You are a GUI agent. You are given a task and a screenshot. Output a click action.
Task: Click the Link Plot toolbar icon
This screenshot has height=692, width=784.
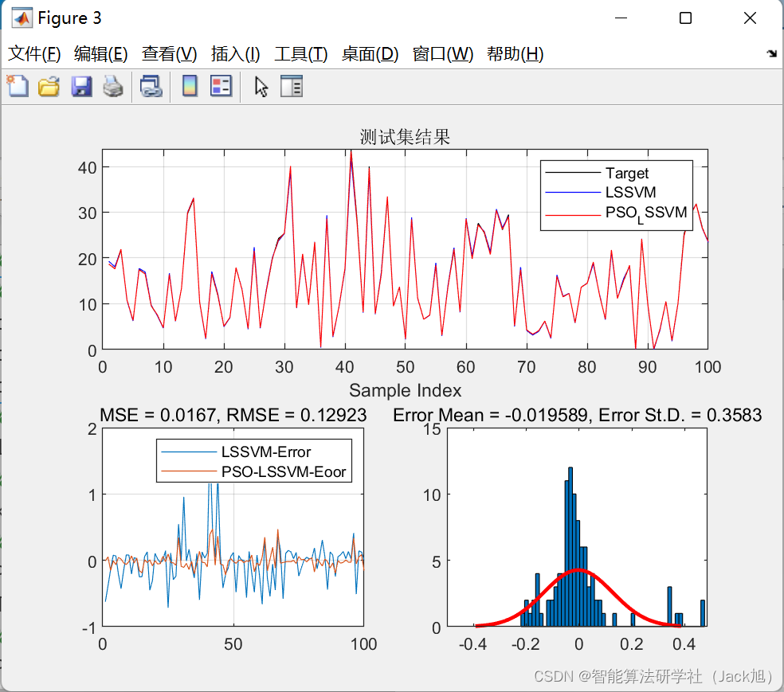[151, 87]
